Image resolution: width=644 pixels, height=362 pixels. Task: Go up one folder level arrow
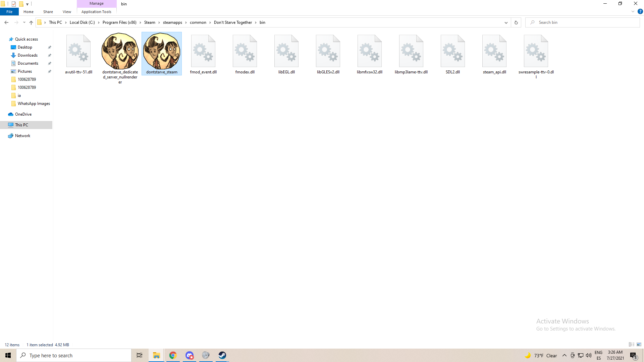tap(31, 22)
